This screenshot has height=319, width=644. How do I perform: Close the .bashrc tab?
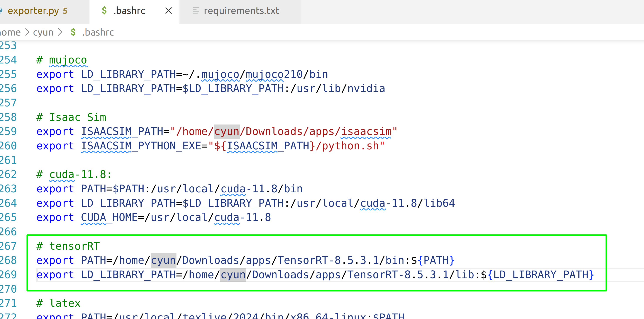168,11
